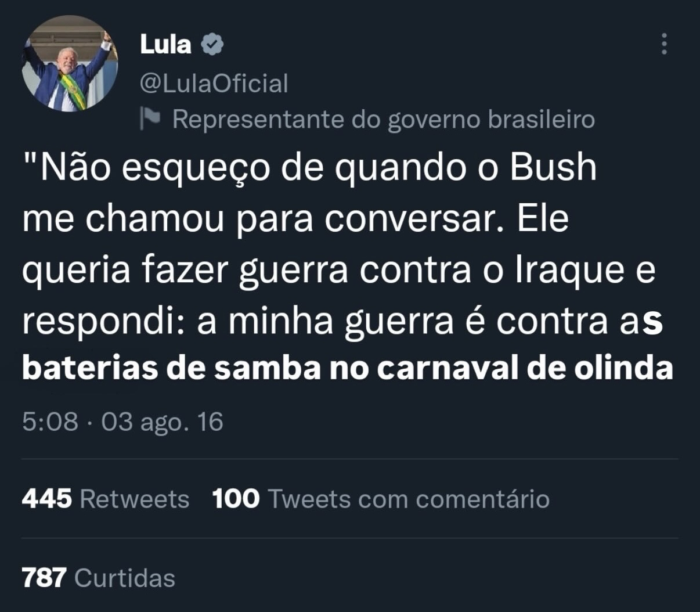Click the number 445 retweet count
Viewport: 700px width, 612px height.
(47, 499)
